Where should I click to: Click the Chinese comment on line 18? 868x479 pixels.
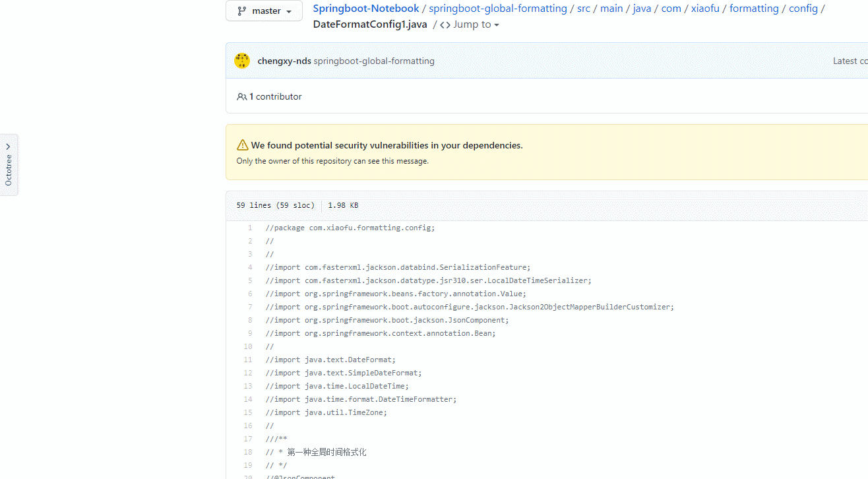click(x=326, y=452)
